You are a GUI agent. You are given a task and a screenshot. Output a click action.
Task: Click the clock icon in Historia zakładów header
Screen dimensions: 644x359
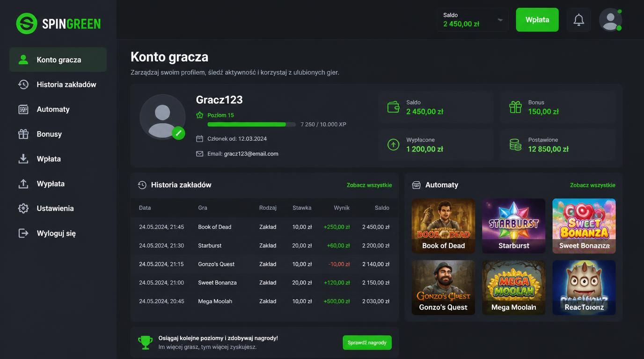(142, 185)
